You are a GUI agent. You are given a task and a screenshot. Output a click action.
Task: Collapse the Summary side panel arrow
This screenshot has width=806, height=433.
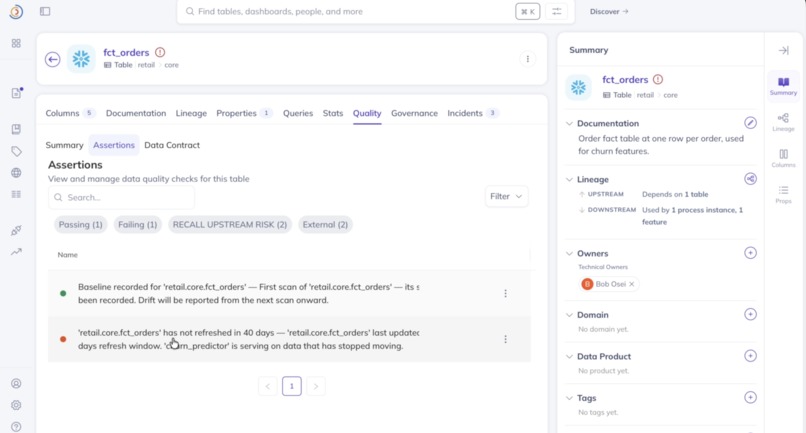(x=783, y=50)
